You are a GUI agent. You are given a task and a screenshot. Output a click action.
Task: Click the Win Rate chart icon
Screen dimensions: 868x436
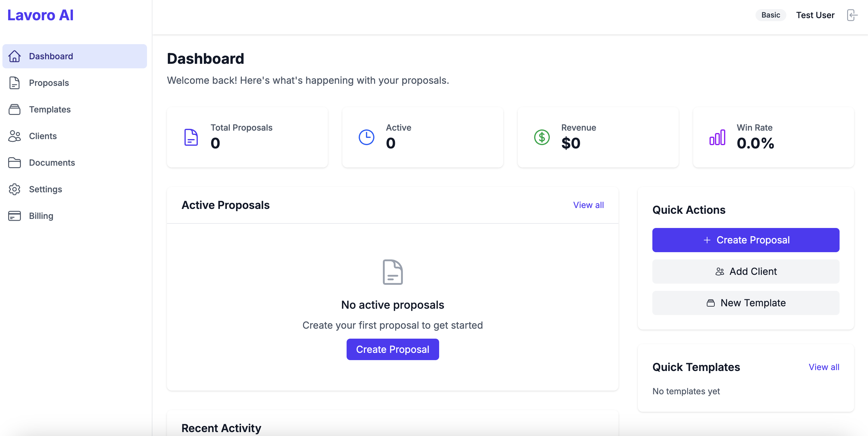pos(717,137)
